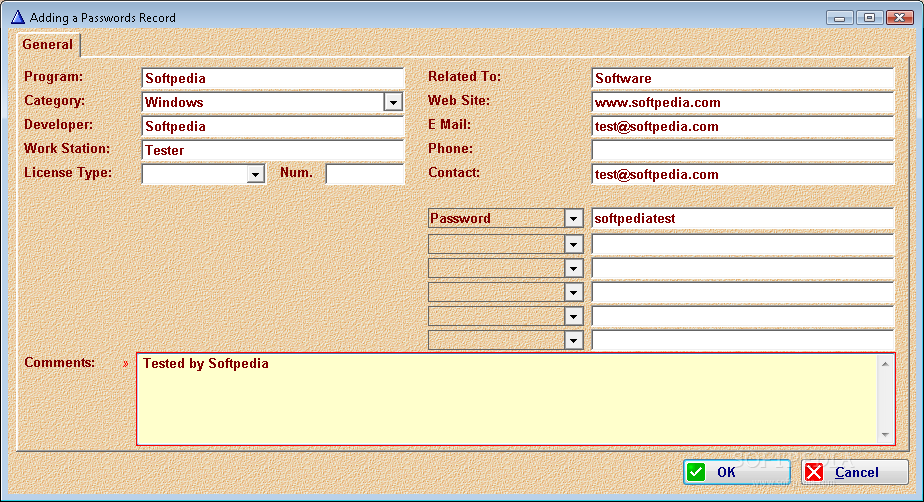The height and width of the screenshot is (502, 924).
Task: Click the Web Site field www.softpedia.com
Action: tap(742, 103)
